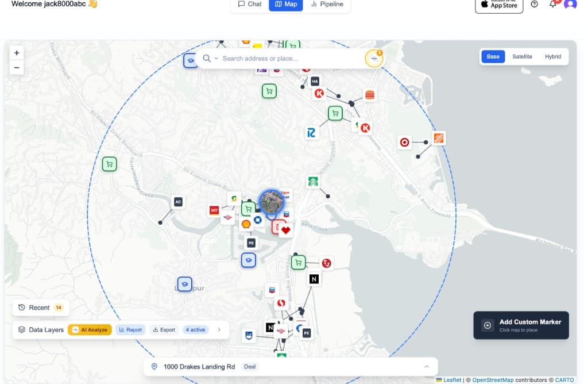Select the Home Depot marker

tap(438, 138)
